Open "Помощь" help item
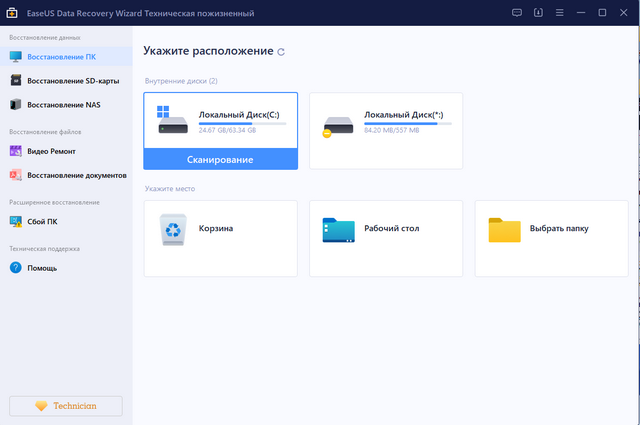This screenshot has height=425, width=640. (41, 267)
